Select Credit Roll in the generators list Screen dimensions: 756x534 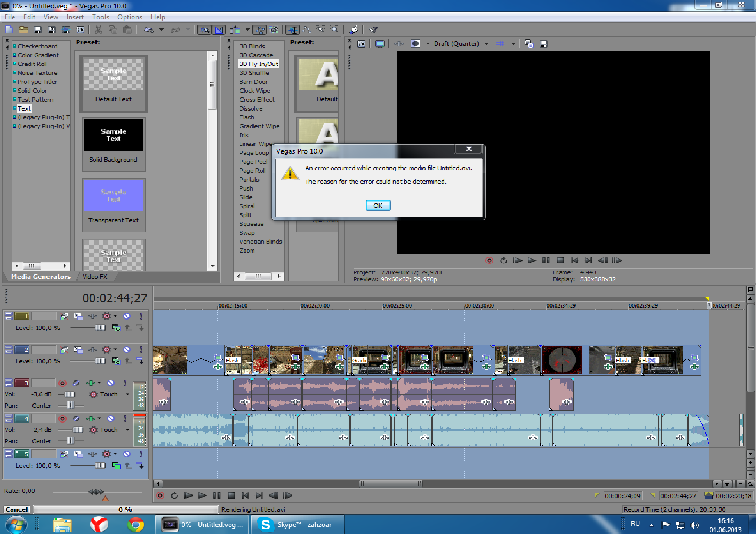[32, 64]
